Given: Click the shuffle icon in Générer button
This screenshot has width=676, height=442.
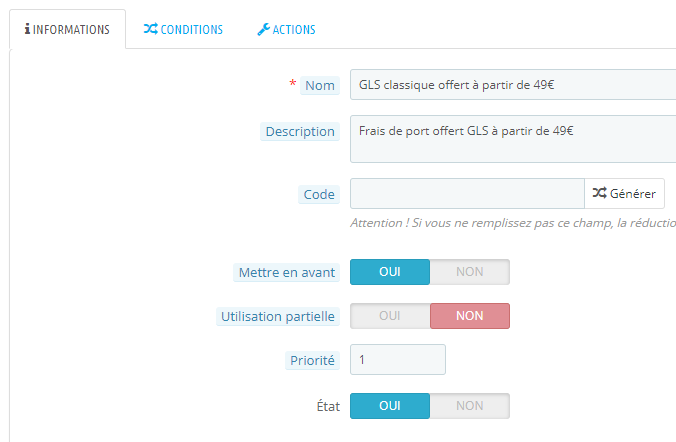Looking at the screenshot, I should pos(599,193).
